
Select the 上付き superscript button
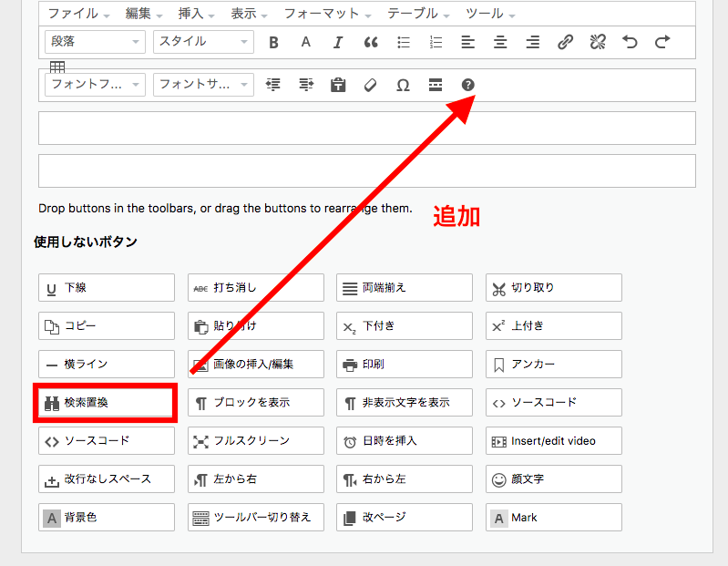pyautogui.click(x=554, y=326)
